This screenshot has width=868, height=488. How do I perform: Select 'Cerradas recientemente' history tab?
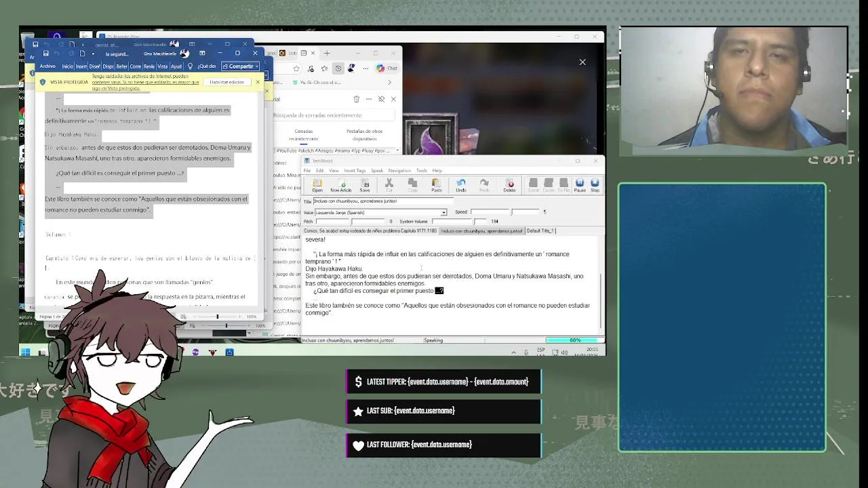tap(303, 135)
